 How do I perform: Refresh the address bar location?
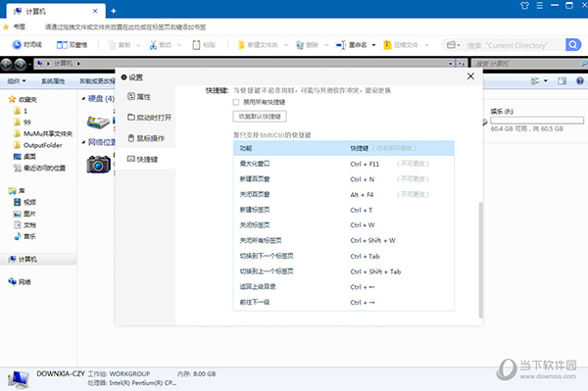coord(462,64)
